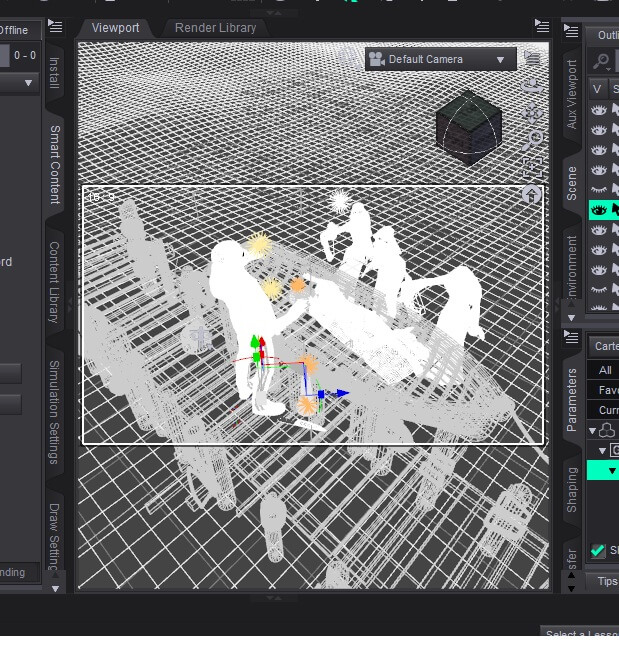Click the V column header in Scene
The height and width of the screenshot is (661, 619).
coord(597,89)
